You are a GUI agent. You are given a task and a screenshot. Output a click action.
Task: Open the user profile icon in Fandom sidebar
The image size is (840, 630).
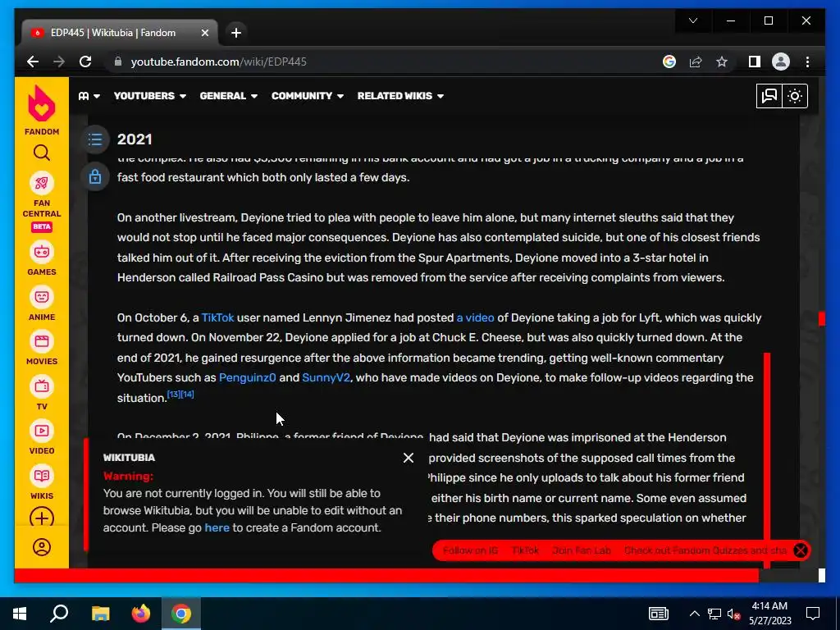point(42,547)
